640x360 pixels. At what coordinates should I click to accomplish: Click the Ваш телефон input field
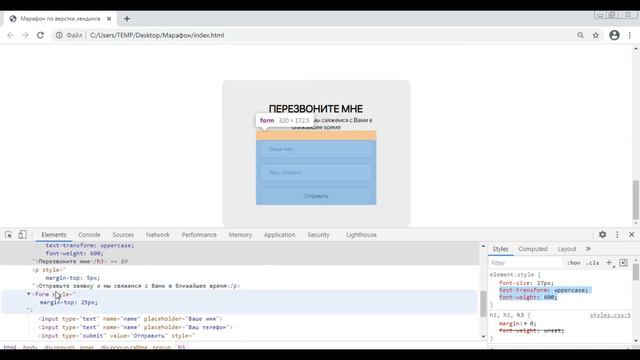[316, 173]
